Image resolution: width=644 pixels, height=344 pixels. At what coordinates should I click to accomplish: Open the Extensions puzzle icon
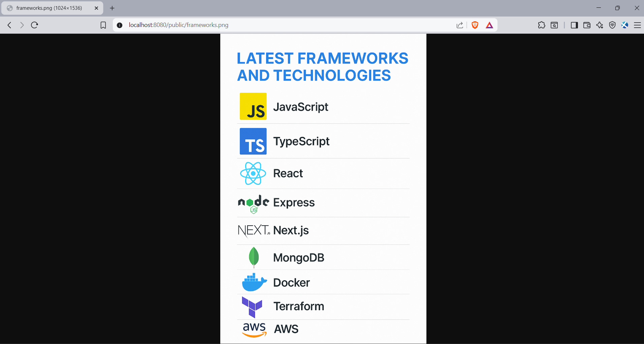[x=542, y=25]
